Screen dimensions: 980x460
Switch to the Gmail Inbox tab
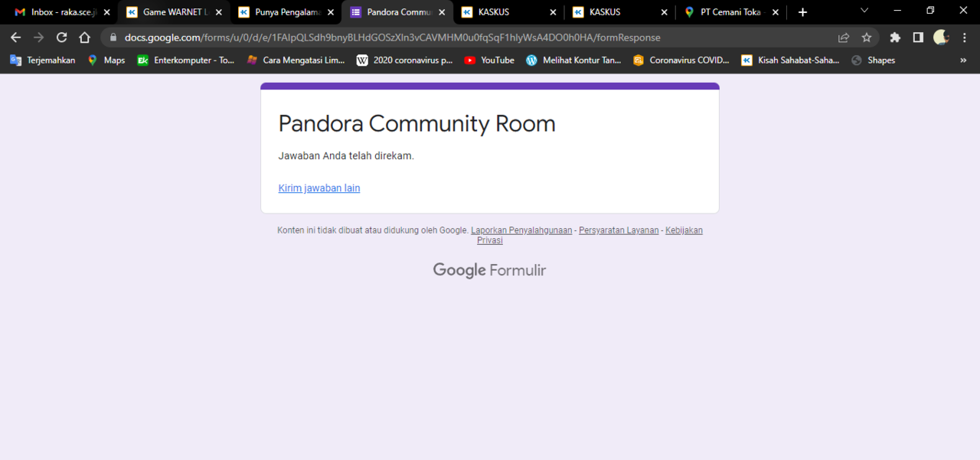(61, 12)
